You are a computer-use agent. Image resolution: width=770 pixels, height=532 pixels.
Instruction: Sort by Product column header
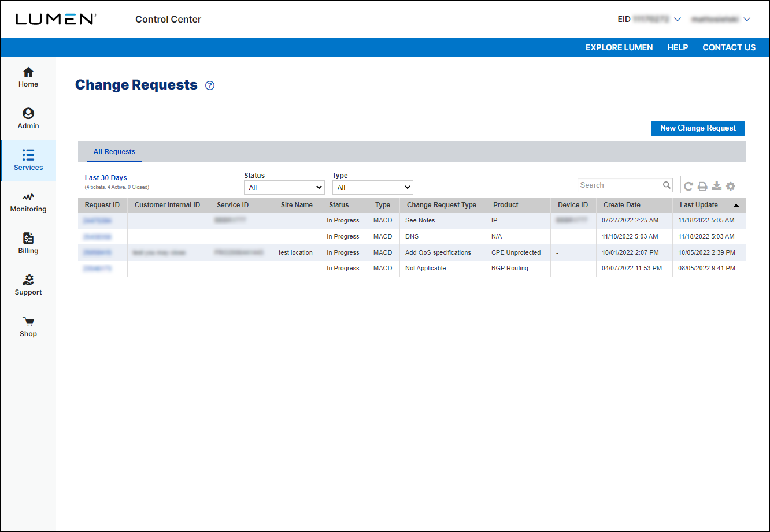506,205
